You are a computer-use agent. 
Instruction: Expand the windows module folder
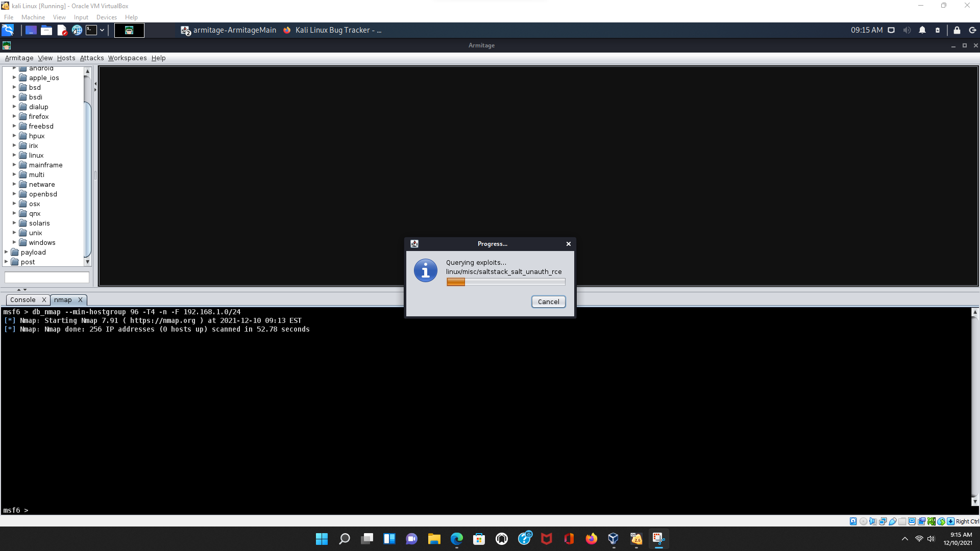(x=14, y=242)
